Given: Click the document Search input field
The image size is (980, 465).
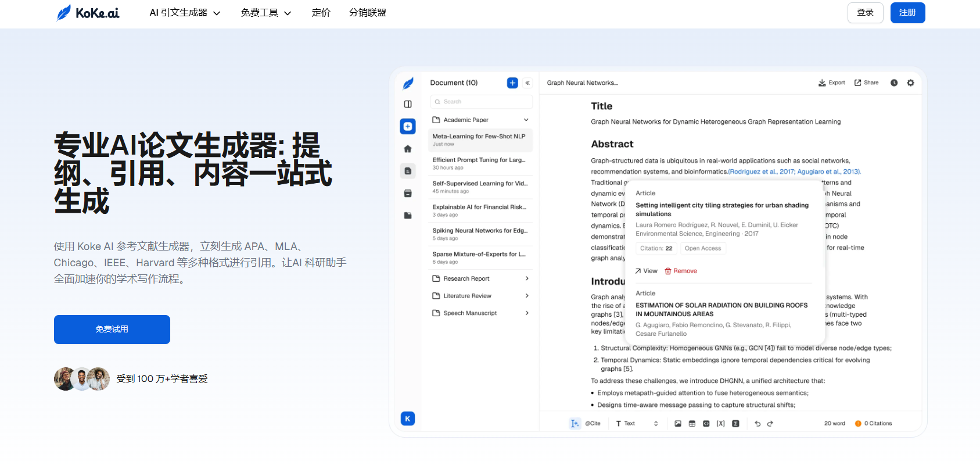Looking at the screenshot, I should (482, 102).
